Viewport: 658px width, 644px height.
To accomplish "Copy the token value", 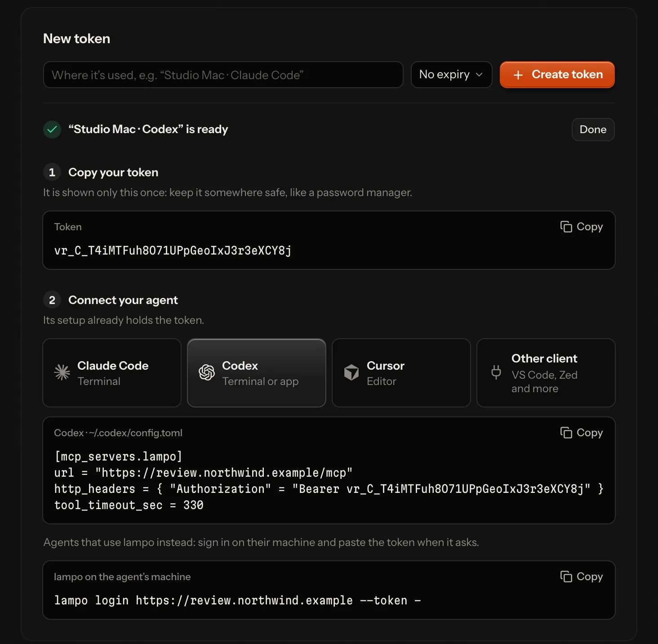I will 582,227.
